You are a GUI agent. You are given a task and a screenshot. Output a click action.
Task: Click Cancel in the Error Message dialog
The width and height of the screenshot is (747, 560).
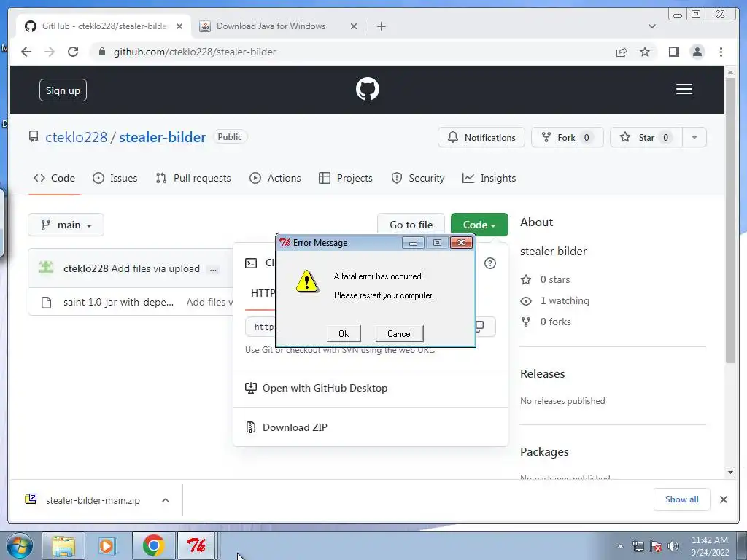tap(399, 334)
